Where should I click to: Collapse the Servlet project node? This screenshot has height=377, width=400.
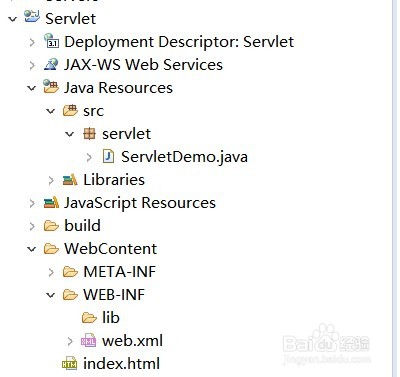[13, 19]
